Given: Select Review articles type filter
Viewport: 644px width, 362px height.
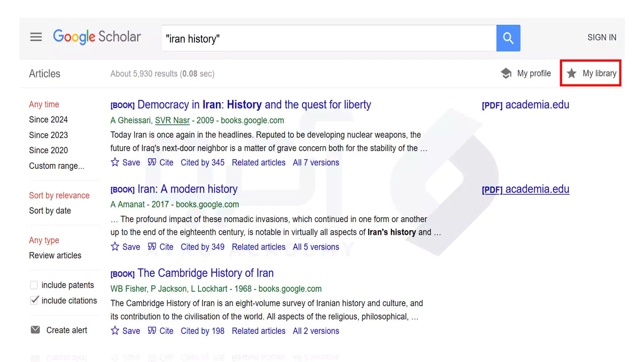Looking at the screenshot, I should pos(55,255).
